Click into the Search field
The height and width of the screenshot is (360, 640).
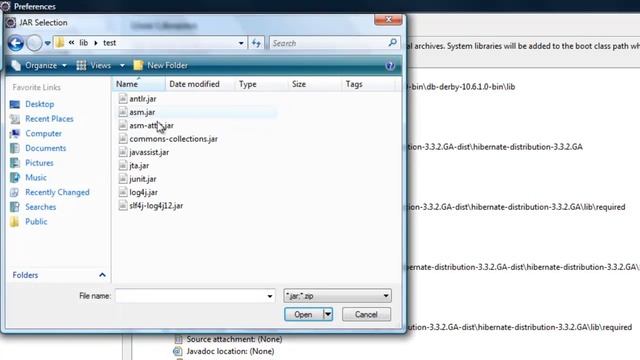click(328, 43)
